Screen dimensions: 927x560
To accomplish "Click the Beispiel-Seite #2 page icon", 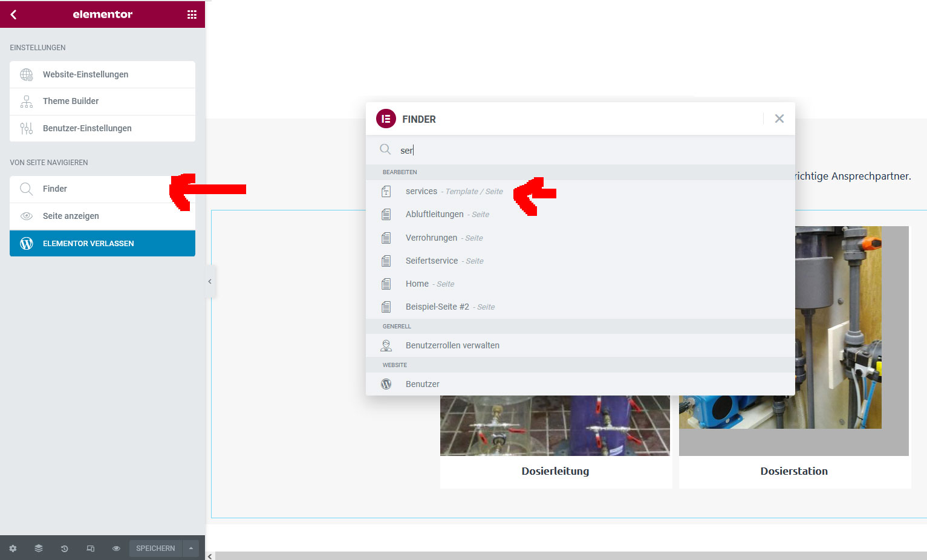I will coord(386,307).
